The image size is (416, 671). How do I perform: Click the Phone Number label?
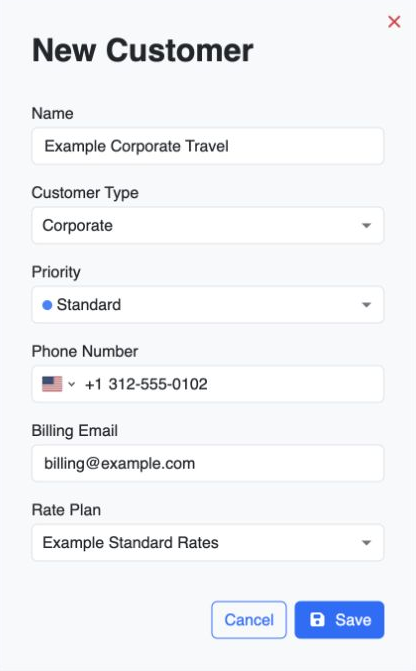(x=85, y=351)
